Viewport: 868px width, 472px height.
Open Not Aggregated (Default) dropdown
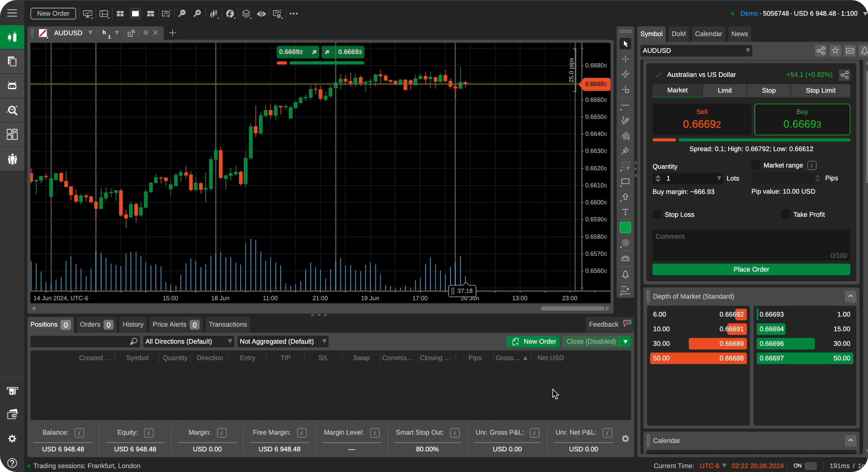(283, 341)
